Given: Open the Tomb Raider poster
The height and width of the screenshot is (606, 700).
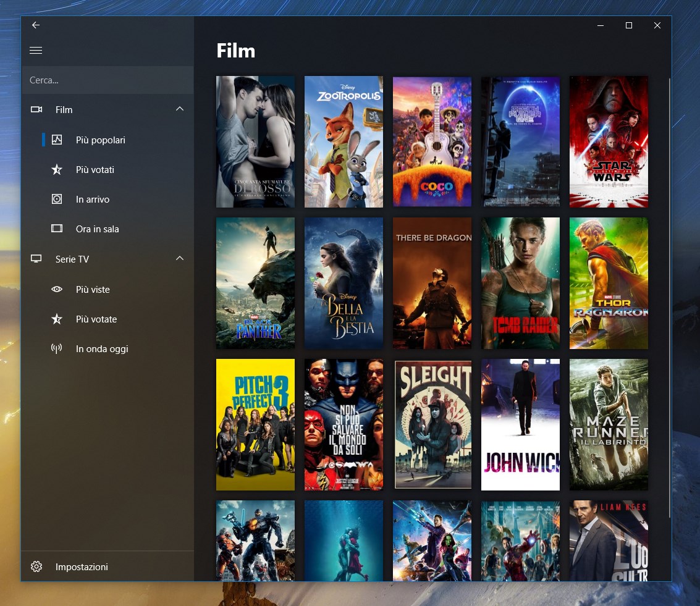Looking at the screenshot, I should point(521,283).
